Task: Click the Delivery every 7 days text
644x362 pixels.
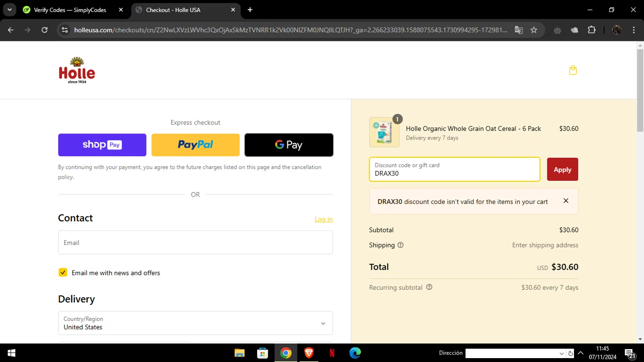Action: coord(432,138)
